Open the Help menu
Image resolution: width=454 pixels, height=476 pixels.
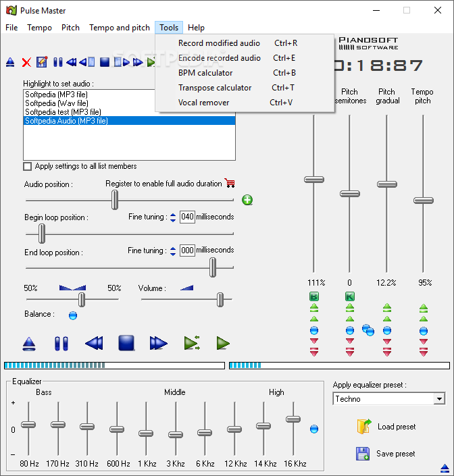click(196, 28)
